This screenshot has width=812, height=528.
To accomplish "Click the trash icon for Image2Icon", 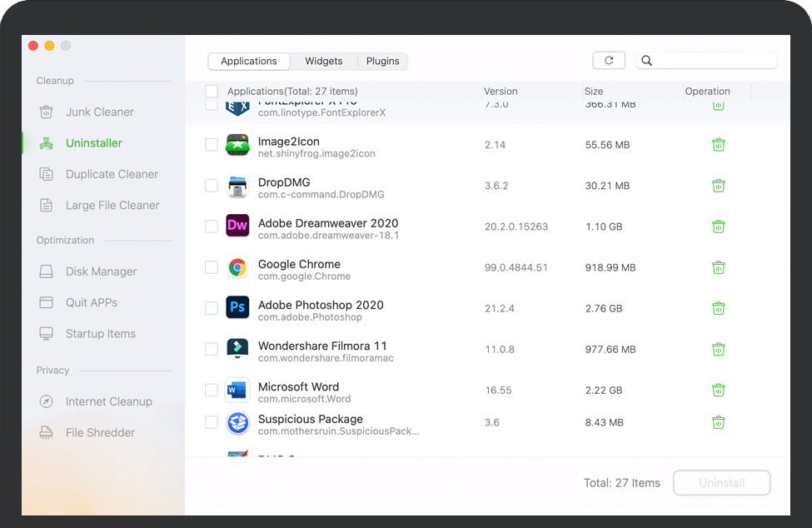I will 718,145.
